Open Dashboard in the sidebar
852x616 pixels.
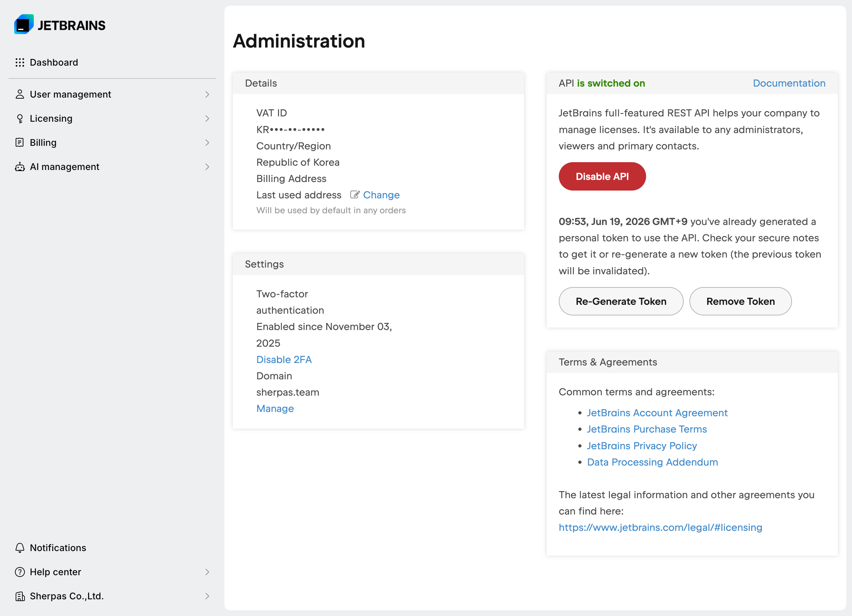[x=112, y=62]
